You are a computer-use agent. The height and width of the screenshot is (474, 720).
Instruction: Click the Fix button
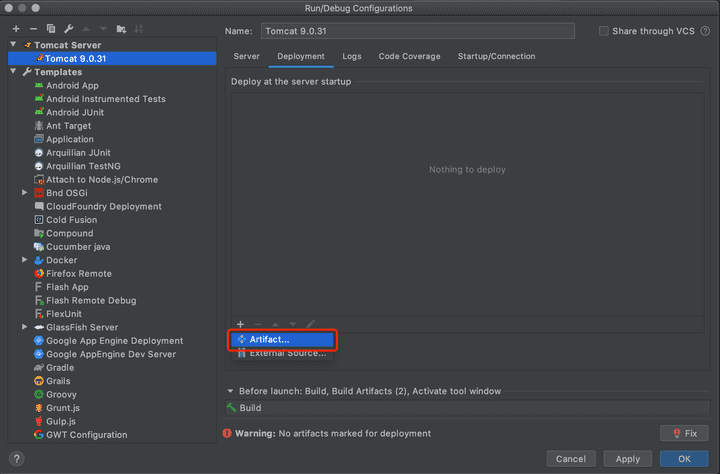pyautogui.click(x=684, y=433)
